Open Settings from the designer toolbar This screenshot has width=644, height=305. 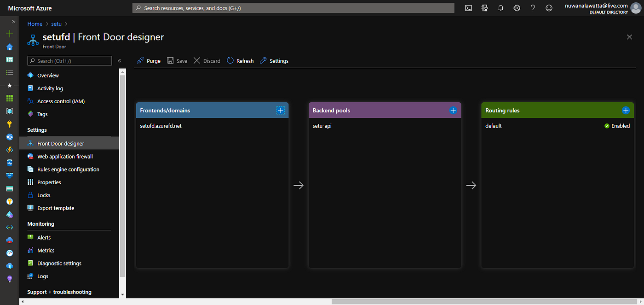click(274, 61)
